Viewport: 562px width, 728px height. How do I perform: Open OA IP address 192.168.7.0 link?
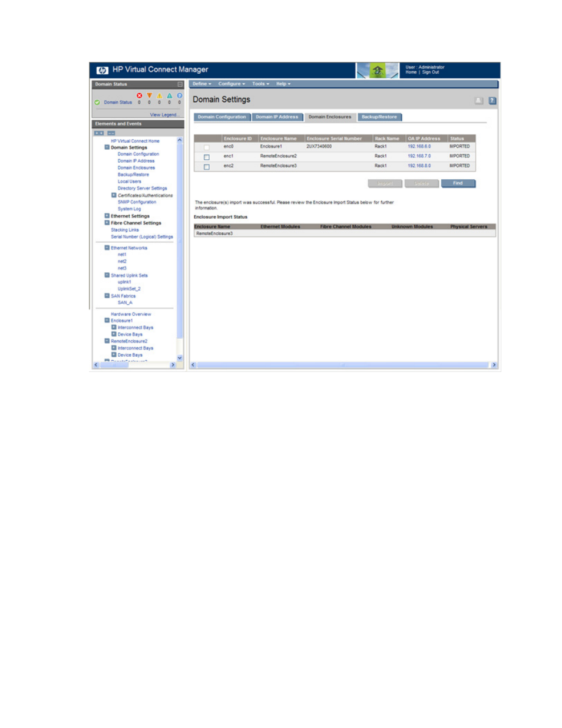(x=419, y=156)
